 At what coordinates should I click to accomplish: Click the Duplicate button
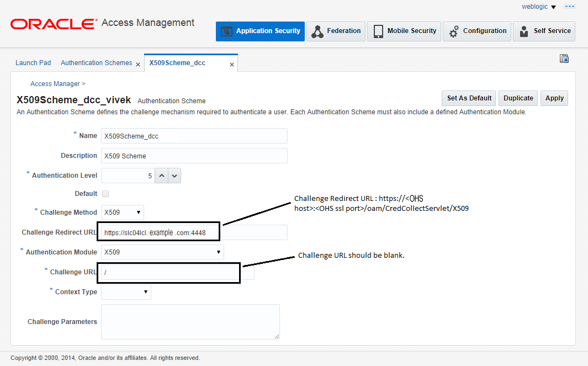pos(518,98)
